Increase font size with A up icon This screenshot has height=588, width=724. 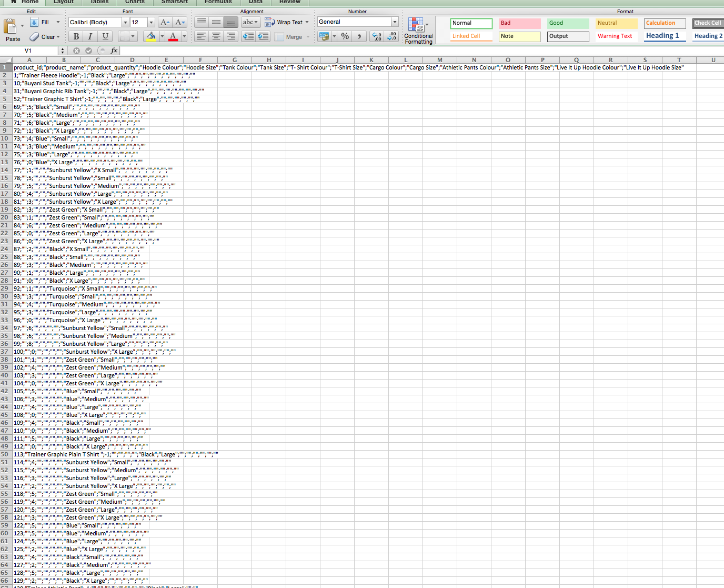click(165, 22)
